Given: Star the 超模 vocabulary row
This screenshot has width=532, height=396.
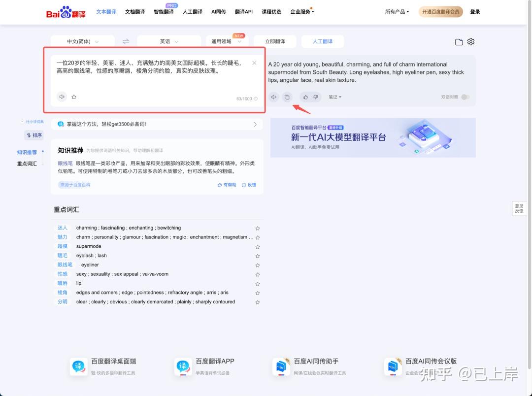Looking at the screenshot, I should (x=258, y=247).
